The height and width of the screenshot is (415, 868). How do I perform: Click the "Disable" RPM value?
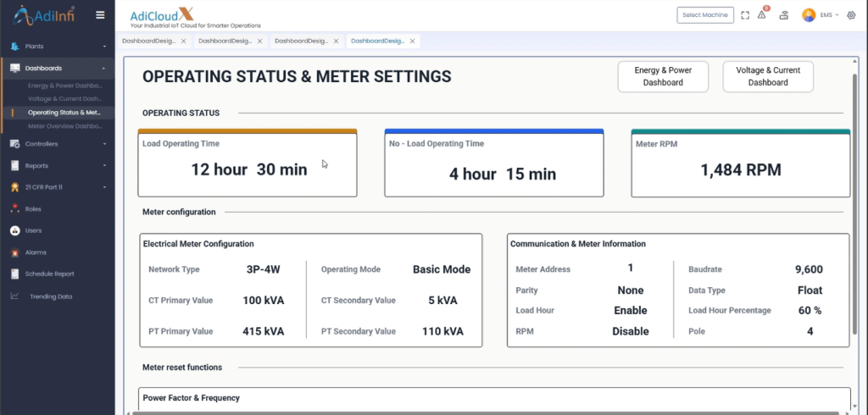tap(631, 331)
